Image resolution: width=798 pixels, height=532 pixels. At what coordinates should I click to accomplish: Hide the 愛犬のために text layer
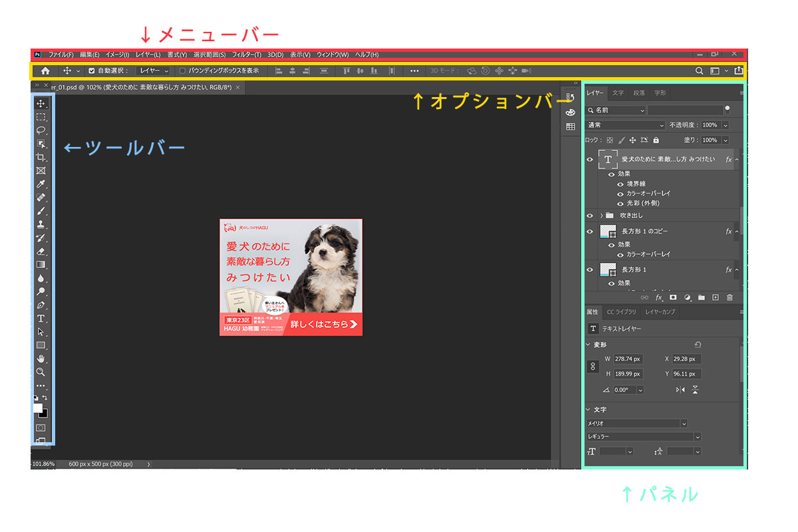pyautogui.click(x=589, y=160)
